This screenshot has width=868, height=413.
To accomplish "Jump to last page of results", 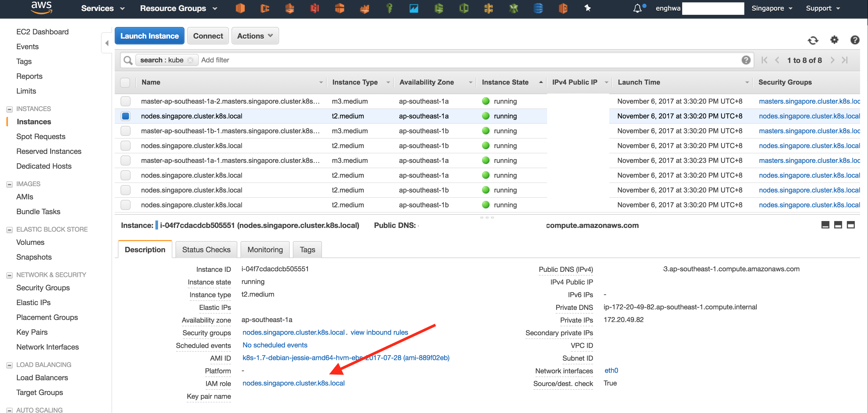I will coord(844,60).
